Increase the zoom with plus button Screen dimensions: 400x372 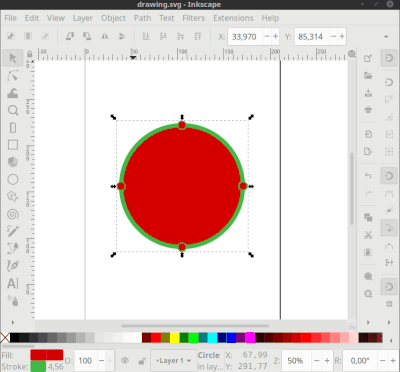click(x=327, y=361)
